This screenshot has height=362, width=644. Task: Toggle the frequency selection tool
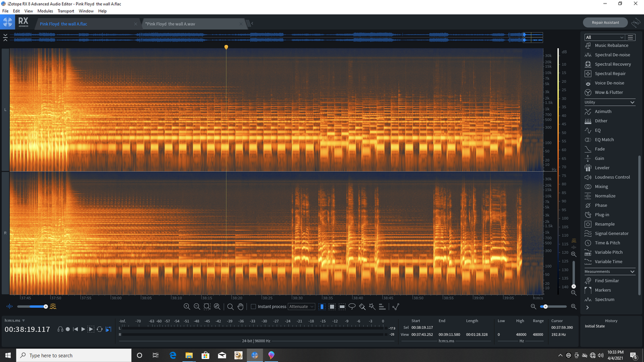pyautogui.click(x=342, y=307)
